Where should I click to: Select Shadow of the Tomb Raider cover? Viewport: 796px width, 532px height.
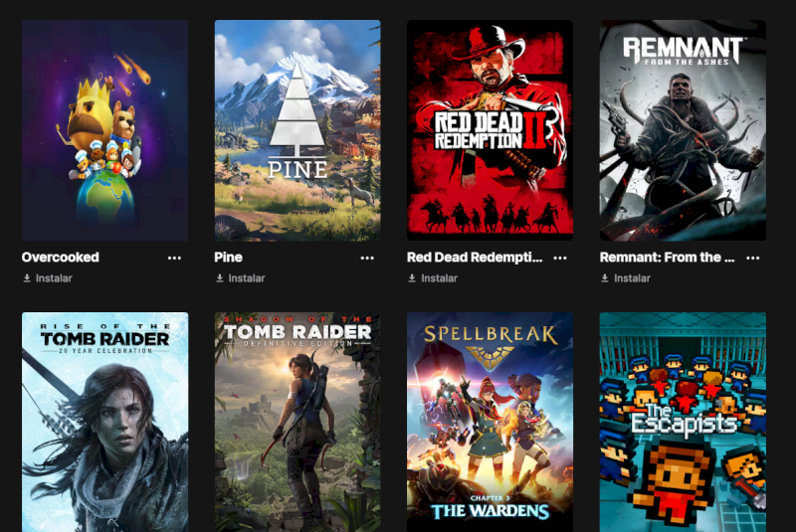coord(298,422)
